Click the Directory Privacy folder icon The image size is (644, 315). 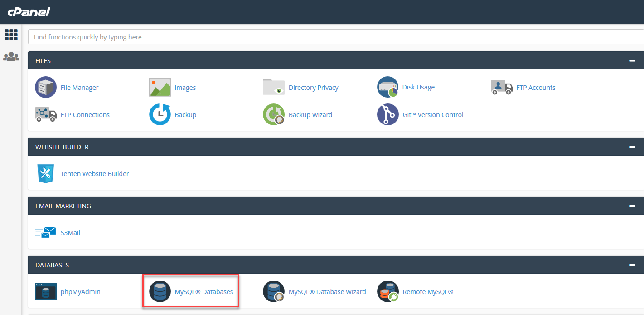[274, 87]
